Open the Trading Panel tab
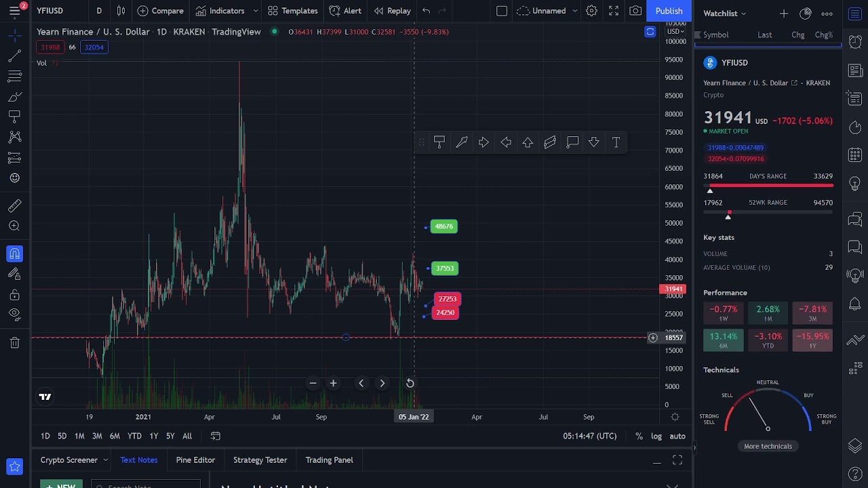The image size is (868, 488). tap(329, 460)
